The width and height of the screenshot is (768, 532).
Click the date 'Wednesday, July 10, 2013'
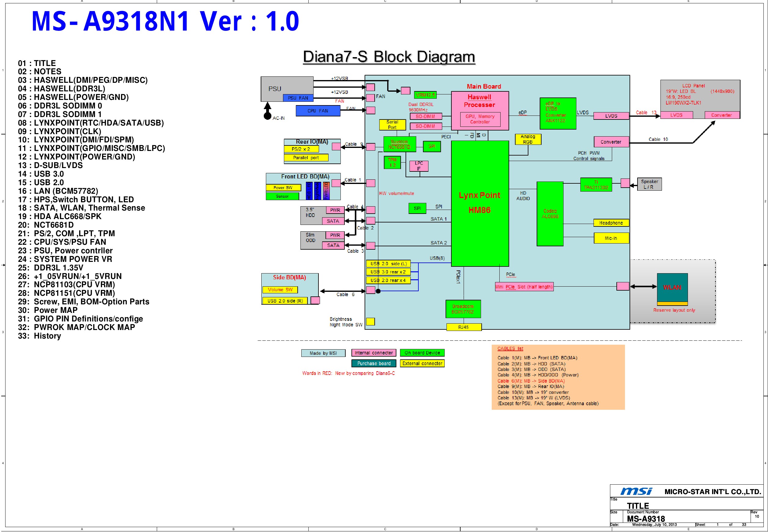pos(654,525)
